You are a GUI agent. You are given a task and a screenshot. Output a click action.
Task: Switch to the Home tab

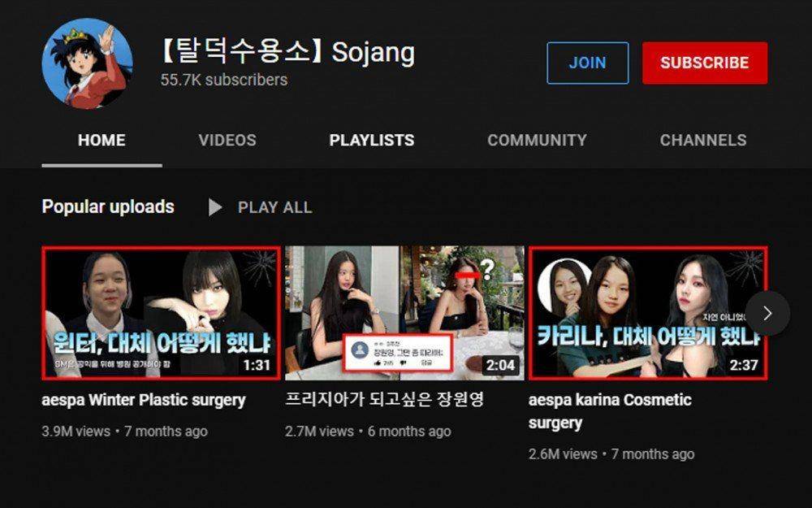point(101,140)
